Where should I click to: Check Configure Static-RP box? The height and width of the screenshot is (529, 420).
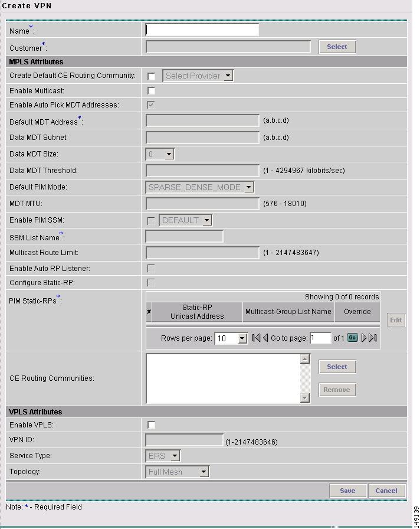coord(151,283)
